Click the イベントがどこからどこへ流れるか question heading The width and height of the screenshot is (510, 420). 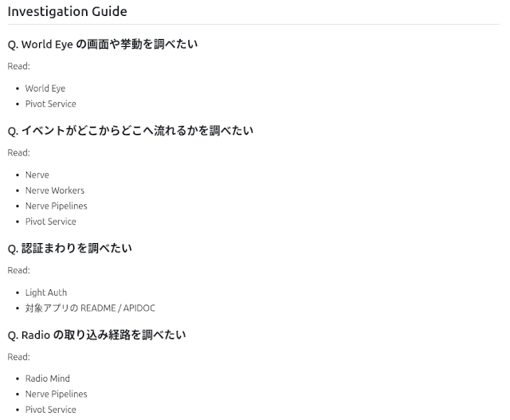tap(130, 131)
